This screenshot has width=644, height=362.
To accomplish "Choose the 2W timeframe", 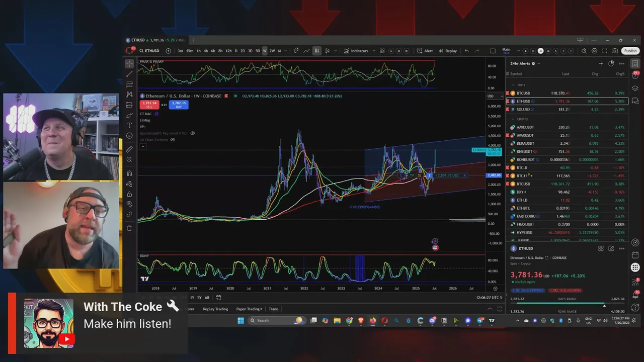I will [x=272, y=51].
